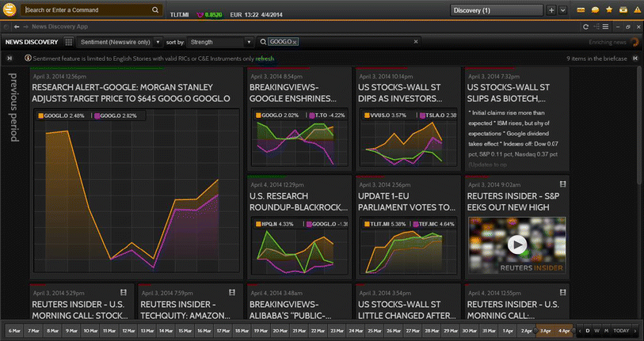The width and height of the screenshot is (644, 341).
Task: Open Morgan Stanley Google research alert story
Action: [131, 93]
